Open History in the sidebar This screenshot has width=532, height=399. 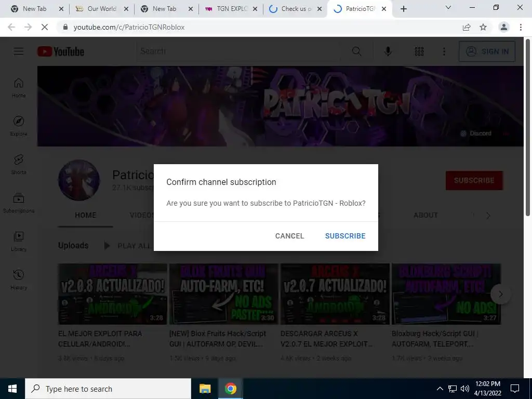tap(19, 280)
